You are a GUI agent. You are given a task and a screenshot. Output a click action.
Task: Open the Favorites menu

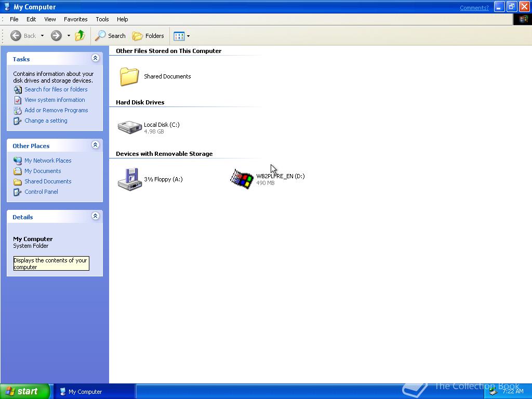tap(76, 19)
